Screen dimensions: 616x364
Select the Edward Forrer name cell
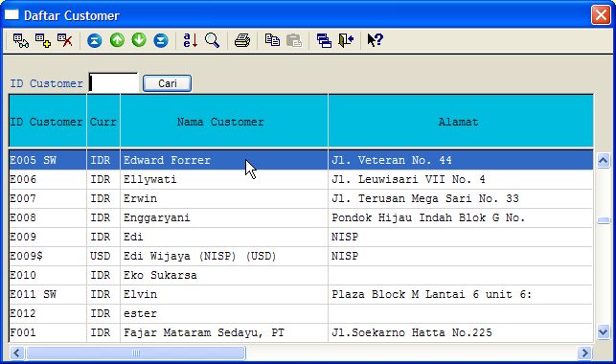[x=224, y=160]
